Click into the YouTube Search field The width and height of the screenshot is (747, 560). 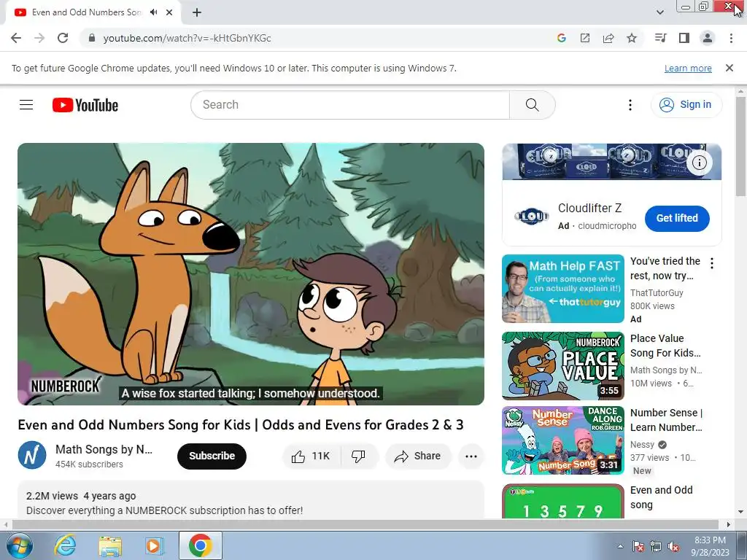350,105
